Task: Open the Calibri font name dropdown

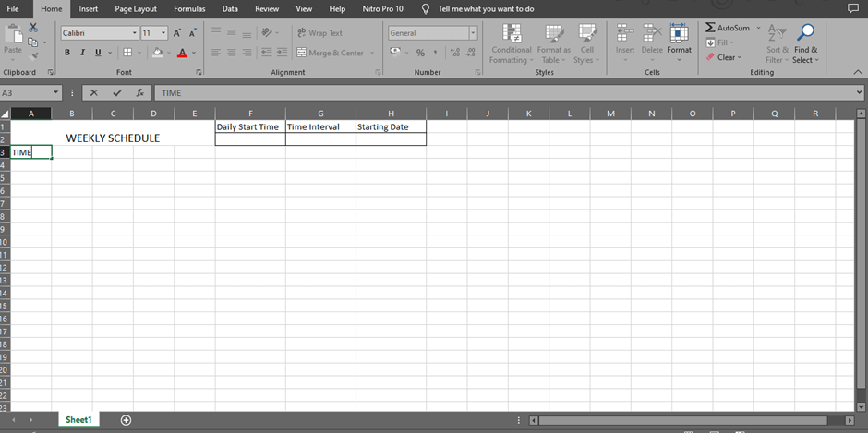Action: [135, 33]
